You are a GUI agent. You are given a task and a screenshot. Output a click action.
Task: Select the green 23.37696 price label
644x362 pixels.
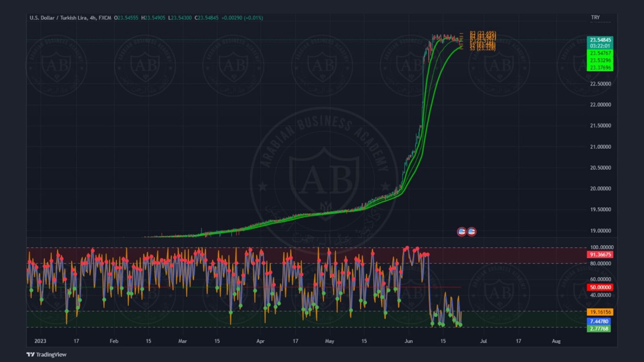[600, 68]
